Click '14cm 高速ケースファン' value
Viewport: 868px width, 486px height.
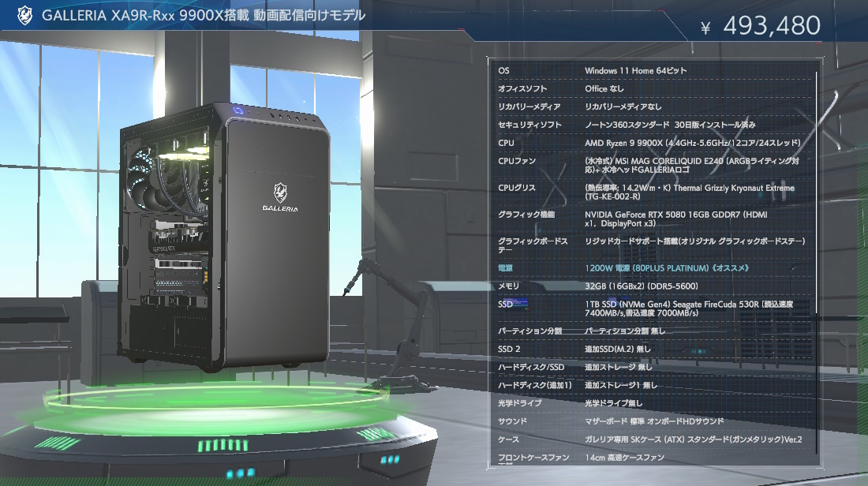click(x=624, y=458)
